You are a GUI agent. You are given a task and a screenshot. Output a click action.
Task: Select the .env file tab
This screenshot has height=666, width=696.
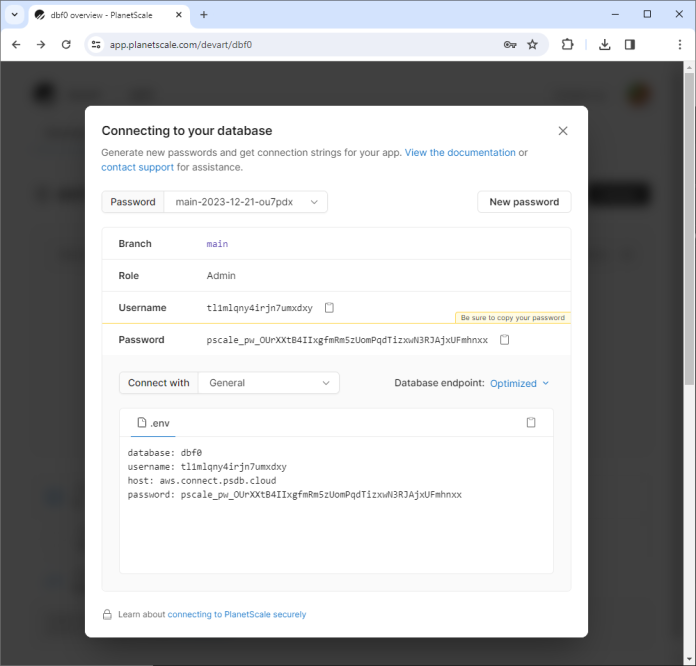coord(153,423)
